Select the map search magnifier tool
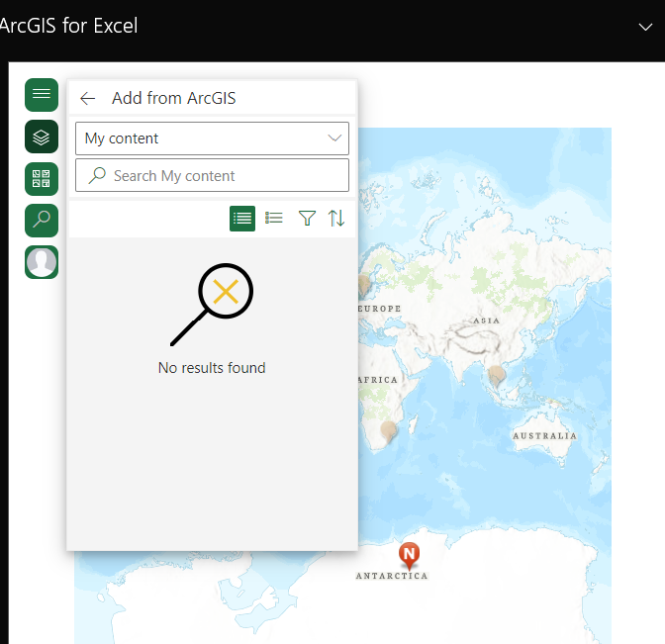Screen dimensions: 665x644 [x=42, y=220]
